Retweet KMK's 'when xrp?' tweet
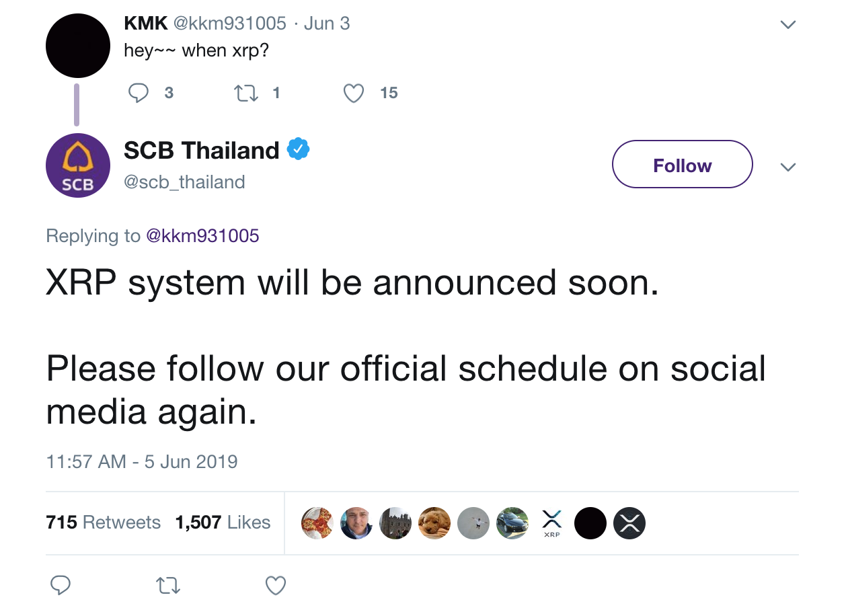 click(x=244, y=93)
